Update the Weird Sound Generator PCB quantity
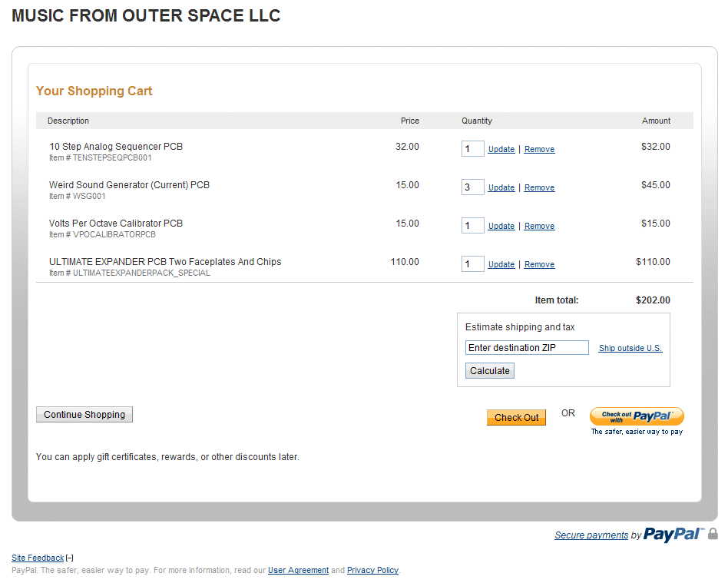Screen dimensions: 728x583 click(x=501, y=188)
